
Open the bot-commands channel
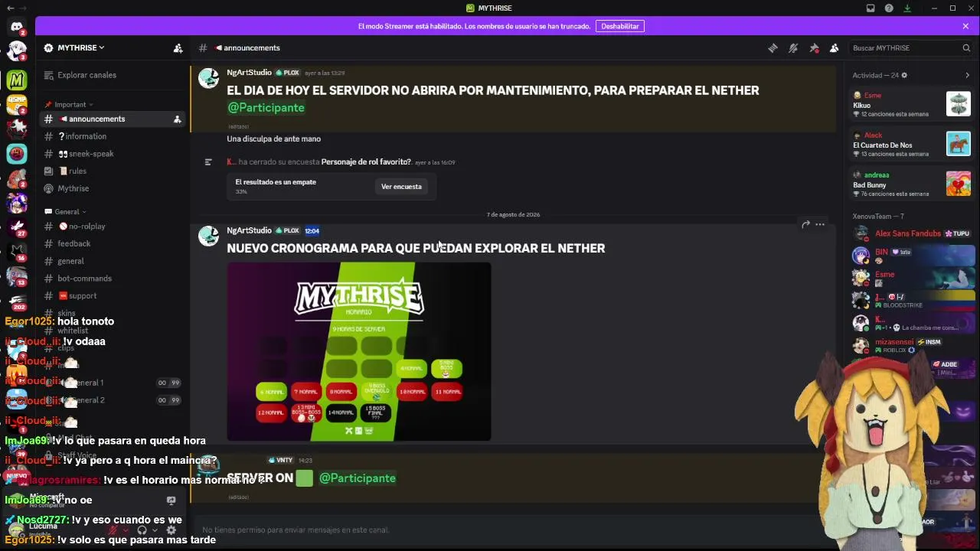(x=113, y=279)
